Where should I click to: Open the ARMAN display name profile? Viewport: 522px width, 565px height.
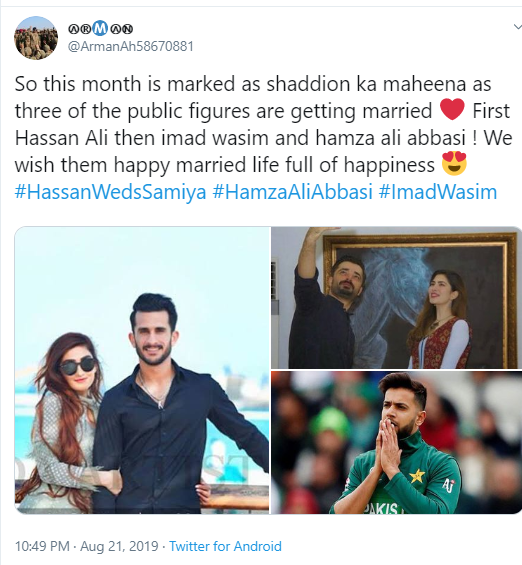point(101,28)
